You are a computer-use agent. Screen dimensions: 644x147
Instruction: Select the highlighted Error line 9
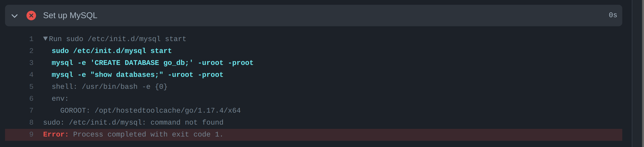coord(132,134)
